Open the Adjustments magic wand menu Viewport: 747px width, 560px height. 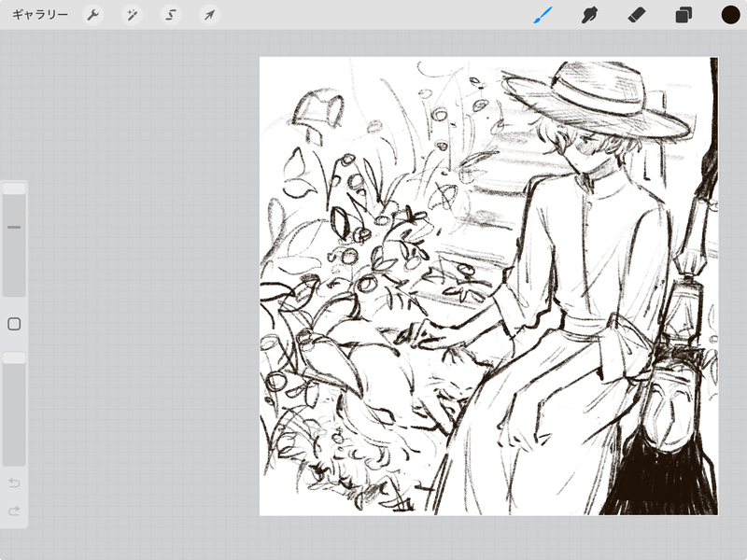click(132, 15)
